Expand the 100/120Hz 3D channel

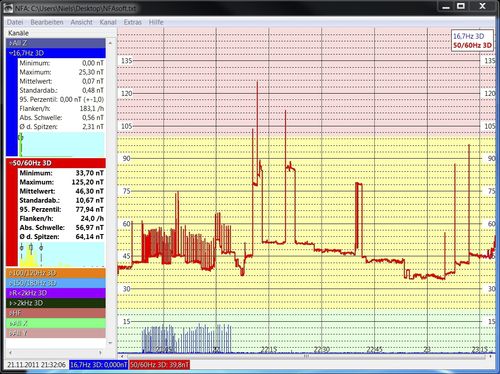pyautogui.click(x=56, y=273)
